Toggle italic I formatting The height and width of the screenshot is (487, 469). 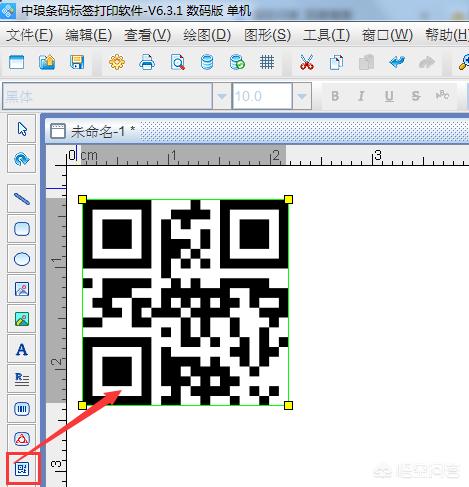pos(361,96)
